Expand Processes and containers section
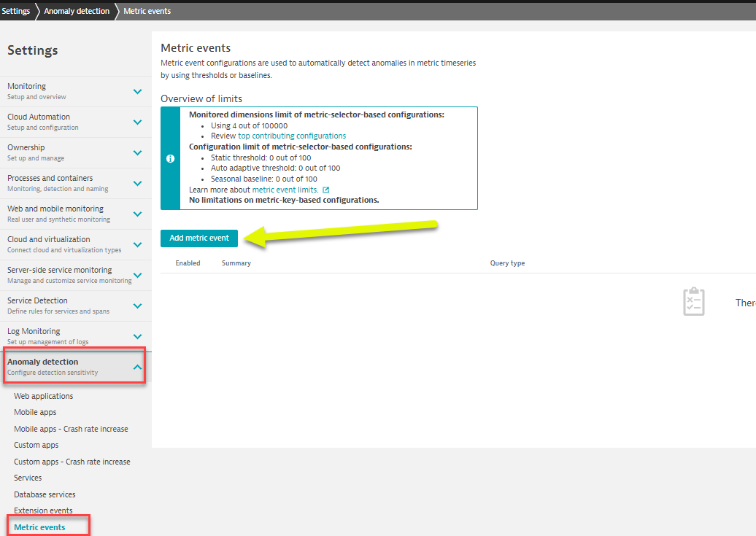Viewport: 756px width, 536px height. (x=137, y=183)
